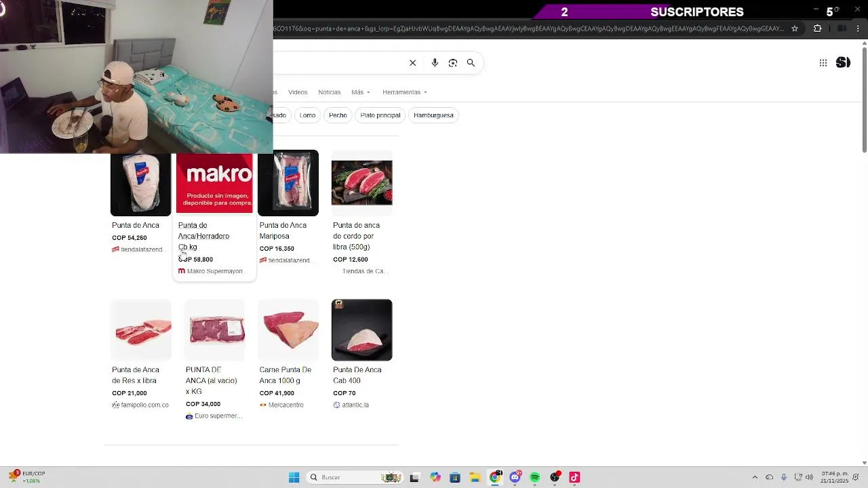
Task: Open Discord from the taskbar
Action: point(515,477)
